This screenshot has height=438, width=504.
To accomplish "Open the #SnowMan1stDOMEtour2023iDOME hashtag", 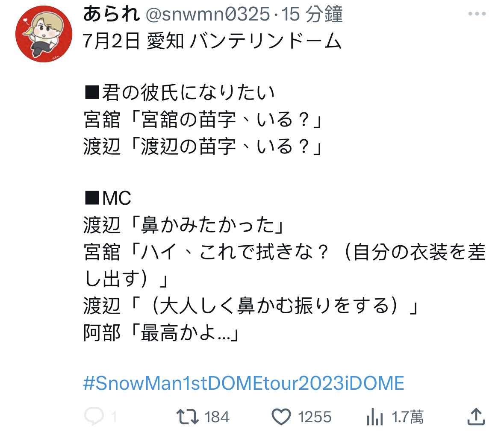I will coord(244,383).
